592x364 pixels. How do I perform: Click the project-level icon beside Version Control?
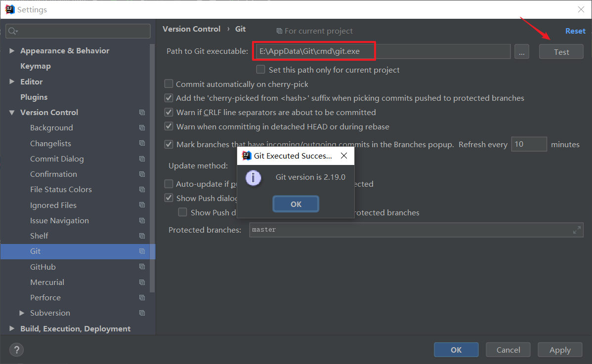142,113
